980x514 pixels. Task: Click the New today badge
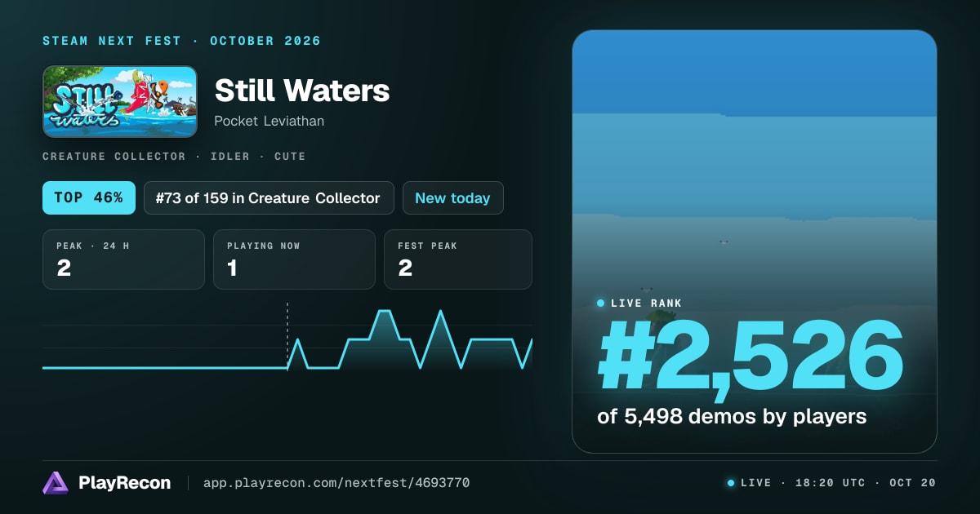tap(452, 198)
